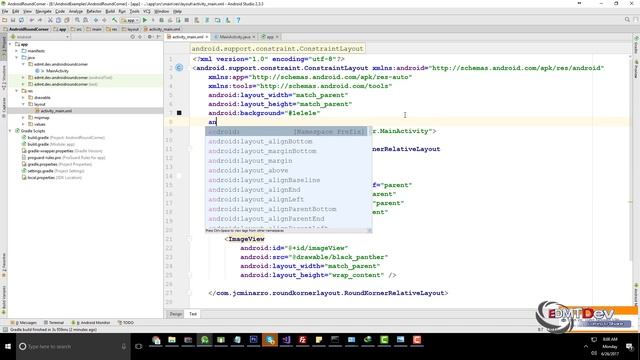
Task: Click the Undo toolbar arrow
Action: (x=32, y=20)
